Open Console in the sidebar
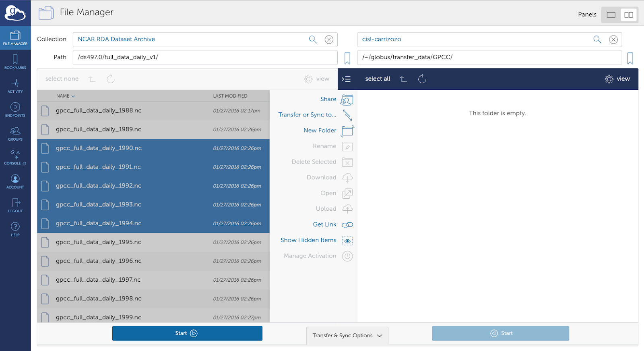644x351 pixels. pyautogui.click(x=15, y=158)
